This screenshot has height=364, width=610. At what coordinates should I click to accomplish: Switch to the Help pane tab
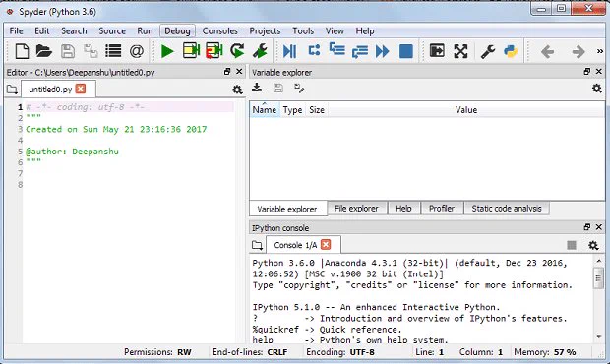point(403,209)
